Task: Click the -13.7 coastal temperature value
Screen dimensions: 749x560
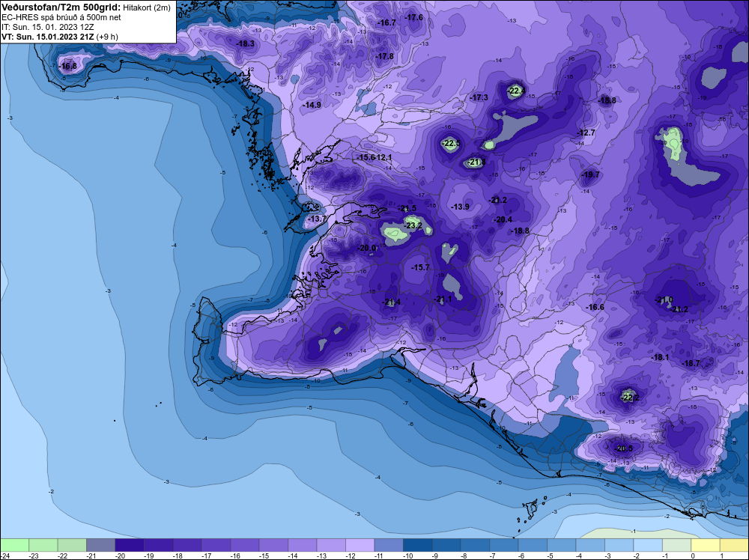Action: click(x=316, y=219)
